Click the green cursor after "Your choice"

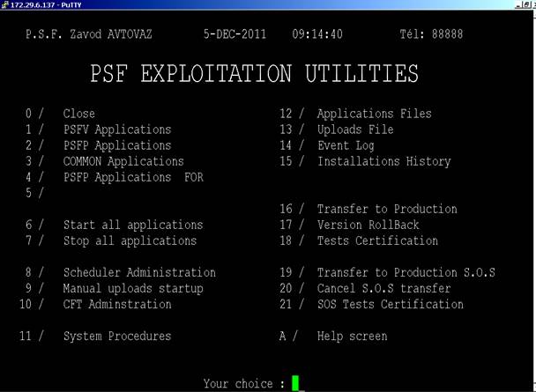pyautogui.click(x=295, y=383)
